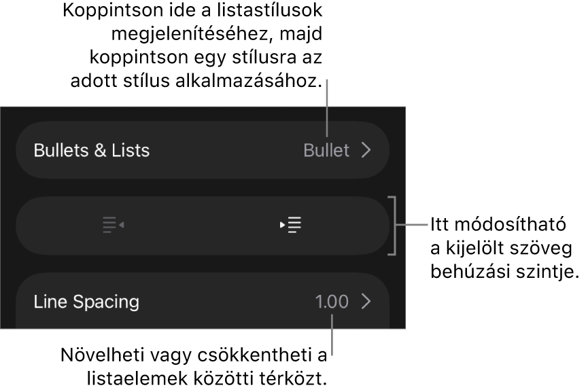Open the Bullets & Lists chevron arrow
588x392 pixels.
pos(366,150)
